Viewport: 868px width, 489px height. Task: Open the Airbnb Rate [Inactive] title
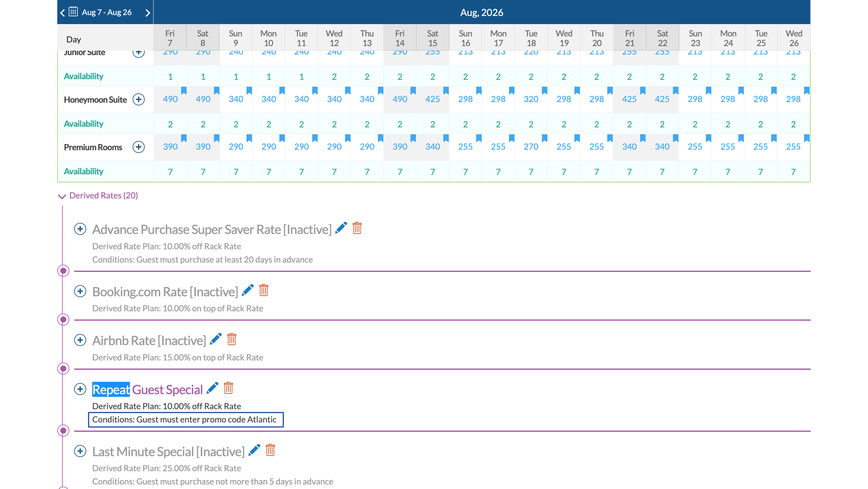pos(149,341)
